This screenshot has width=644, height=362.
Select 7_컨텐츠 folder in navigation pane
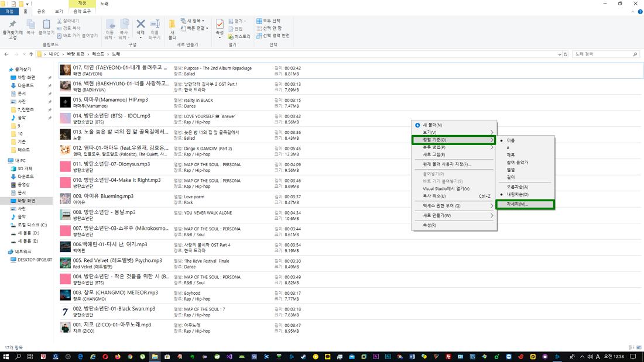tap(25, 110)
